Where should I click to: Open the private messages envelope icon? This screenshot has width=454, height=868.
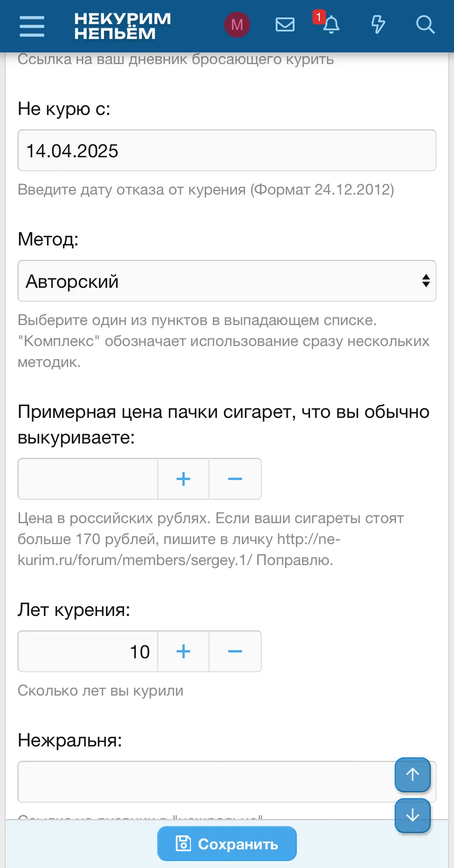coord(285,25)
